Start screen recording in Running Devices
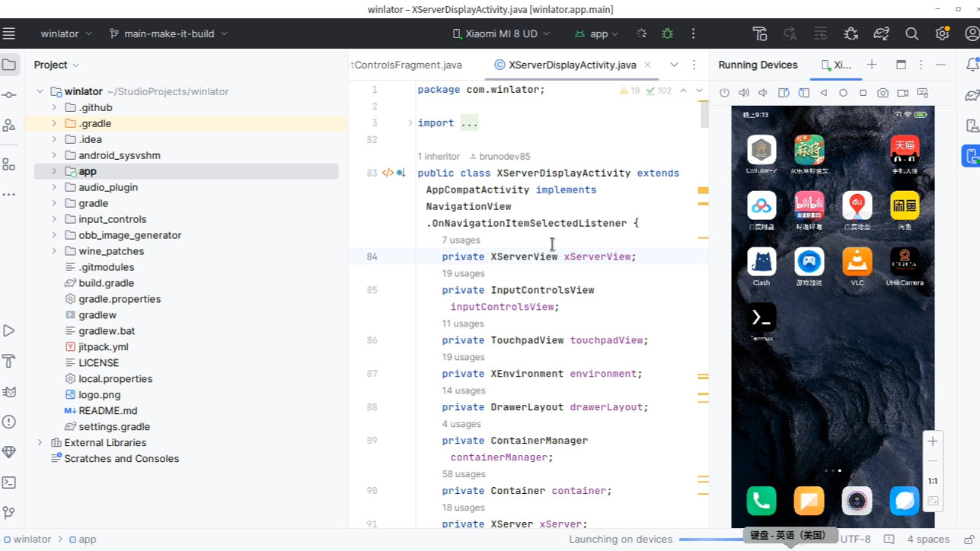The width and height of the screenshot is (980, 551). 902,93
